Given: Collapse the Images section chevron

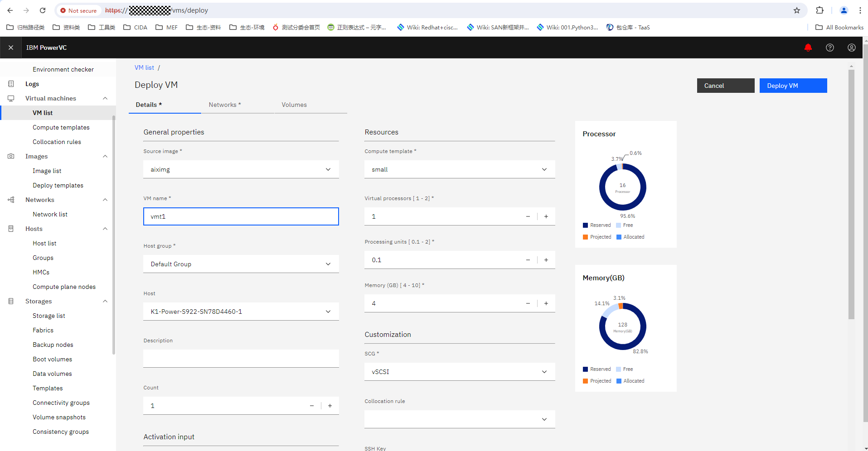Looking at the screenshot, I should (x=105, y=156).
